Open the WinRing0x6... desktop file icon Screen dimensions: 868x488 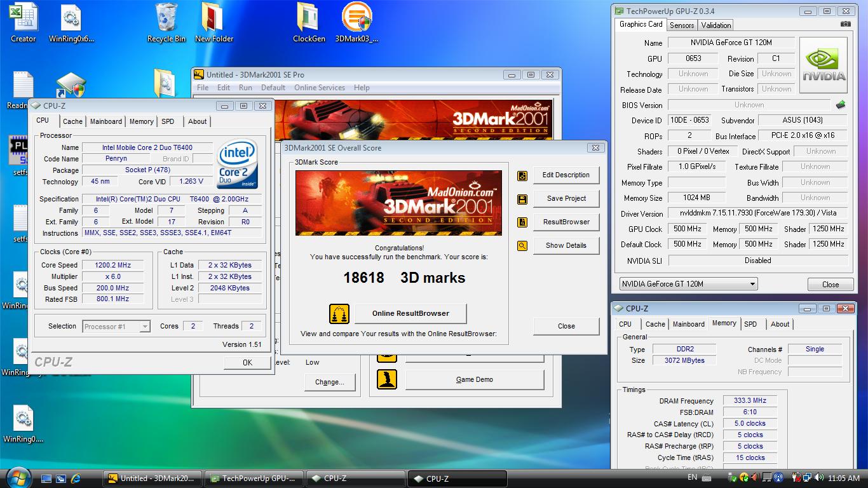pyautogui.click(x=71, y=23)
